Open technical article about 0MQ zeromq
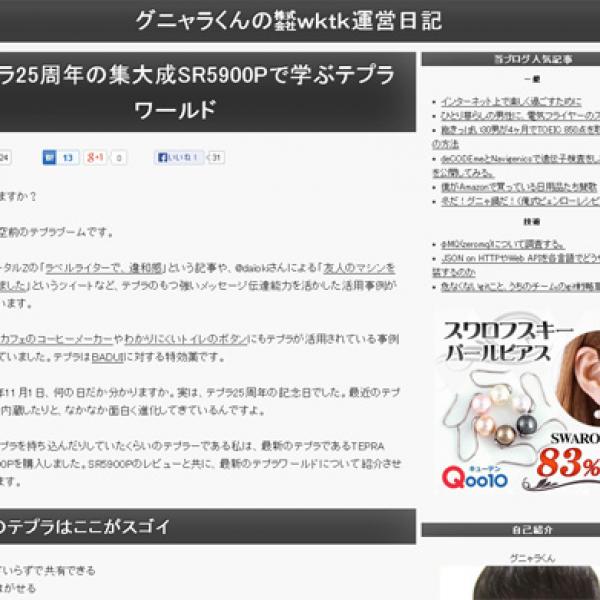 pos(503,244)
